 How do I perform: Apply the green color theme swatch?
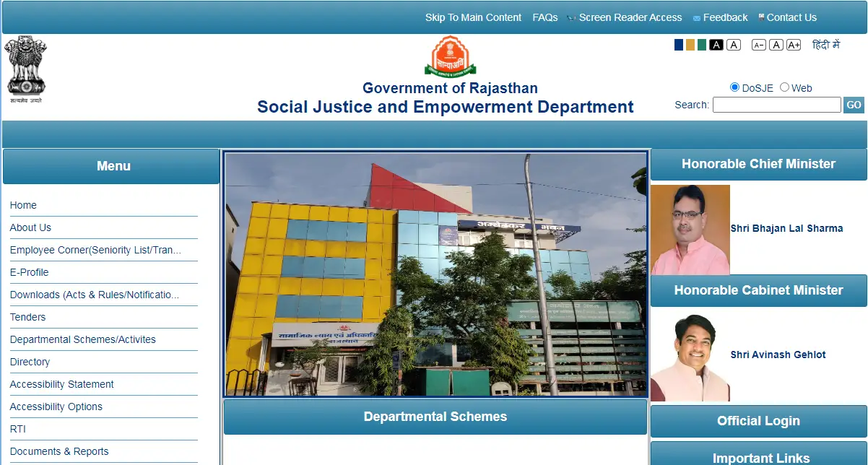(x=702, y=45)
